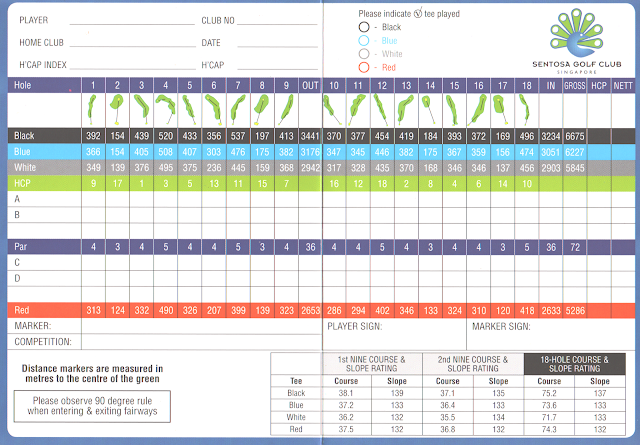Click the hole 17 layout diagram

click(500, 109)
